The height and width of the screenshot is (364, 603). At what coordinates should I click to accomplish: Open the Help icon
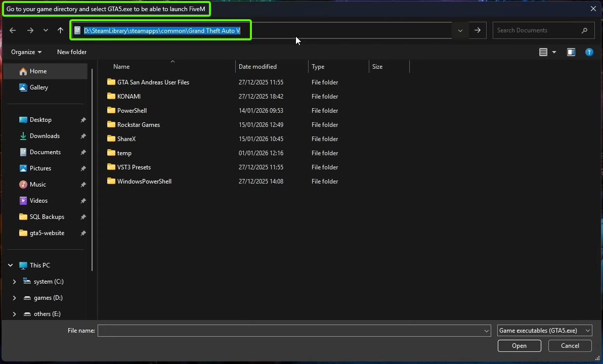(589, 52)
